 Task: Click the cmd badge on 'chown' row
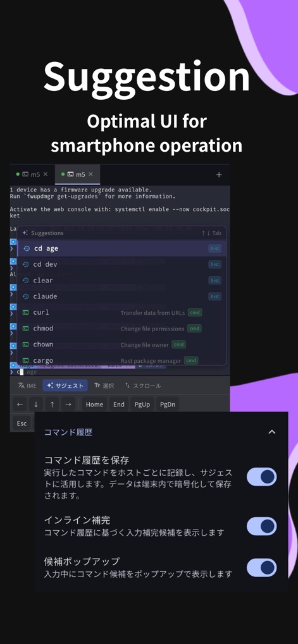point(178,344)
